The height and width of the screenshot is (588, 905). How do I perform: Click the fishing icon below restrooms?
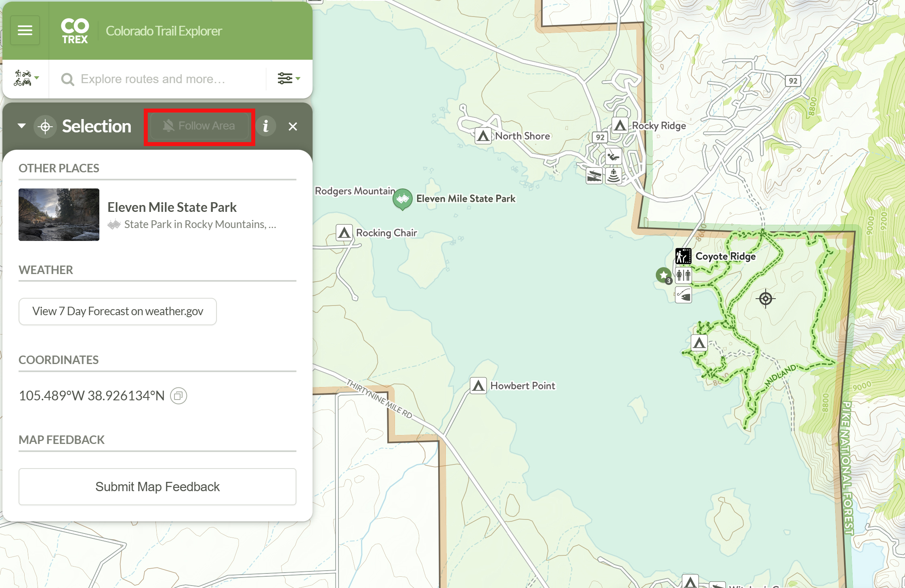tap(683, 295)
